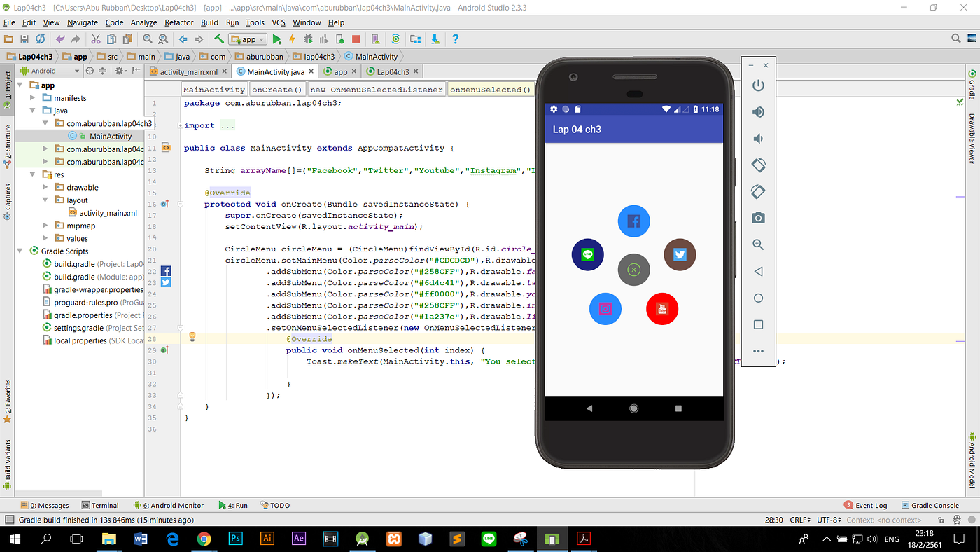Open the SDK Manager icon in the toolbar
This screenshot has height=552, width=980.
click(415, 39)
